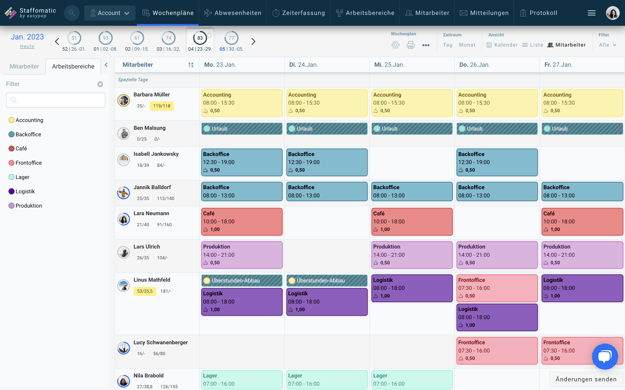This screenshot has width=625, height=390.
Task: Clear the filter with the x icon
Action: [x=100, y=84]
